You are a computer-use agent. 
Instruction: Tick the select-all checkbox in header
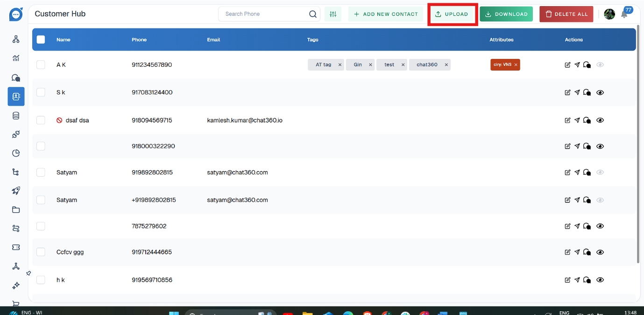pos(41,40)
